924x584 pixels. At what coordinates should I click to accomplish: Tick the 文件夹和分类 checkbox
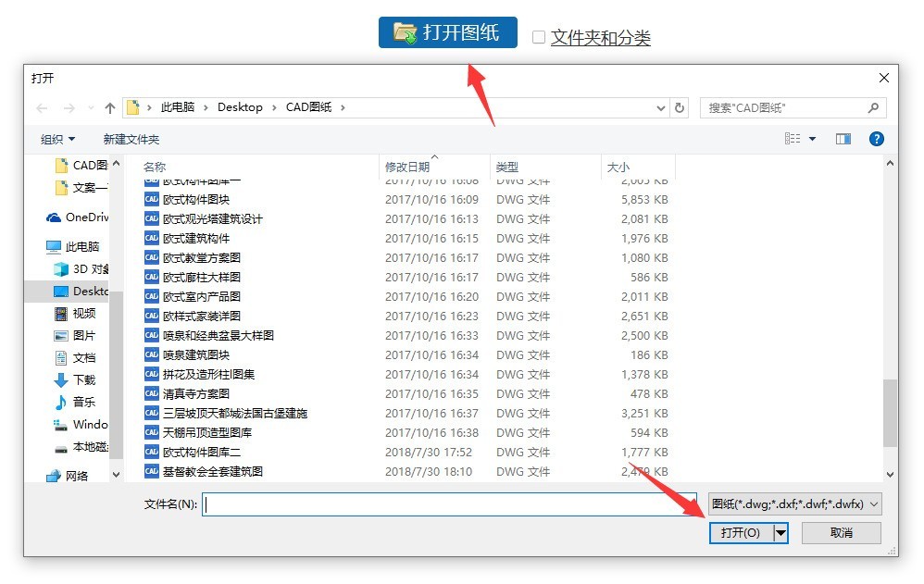click(x=539, y=37)
